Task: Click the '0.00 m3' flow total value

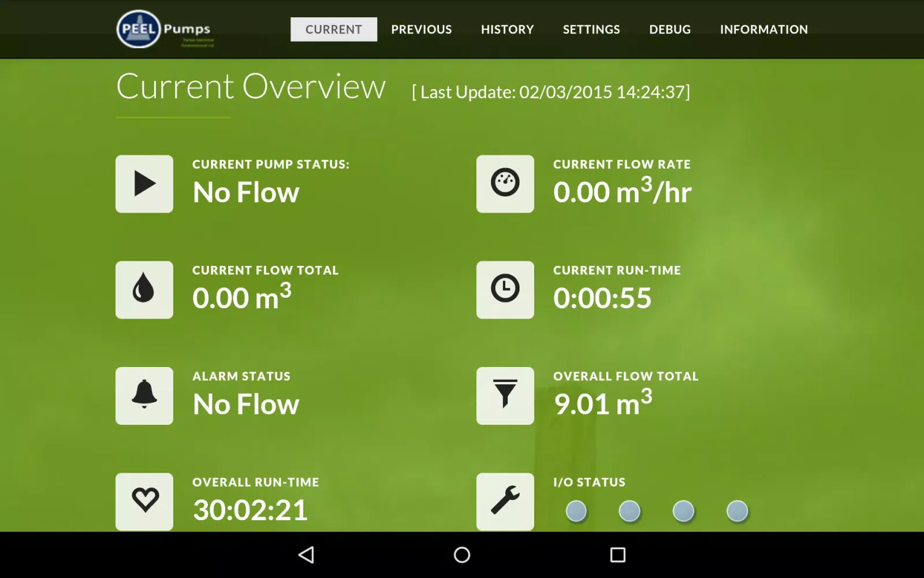Action: point(242,297)
